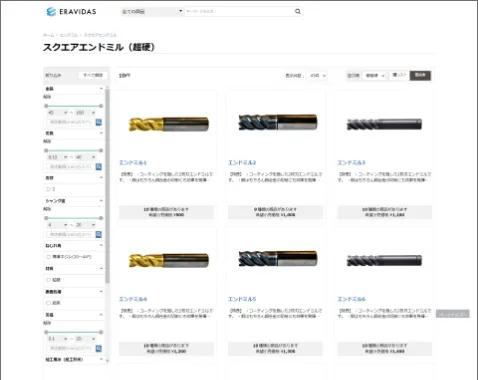Go to ホーム breadcrumb link
Viewport: 478px width, 380px height.
click(48, 35)
